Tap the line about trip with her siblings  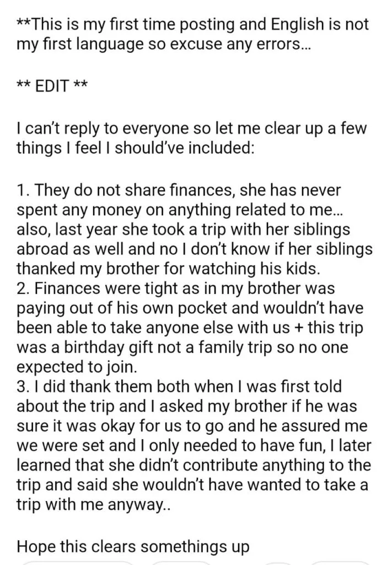[184, 229]
